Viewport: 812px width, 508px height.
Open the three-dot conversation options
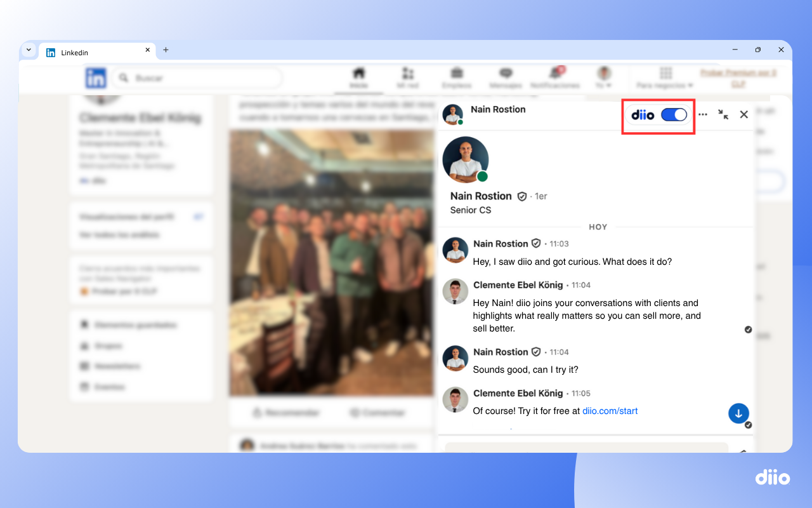(x=703, y=114)
